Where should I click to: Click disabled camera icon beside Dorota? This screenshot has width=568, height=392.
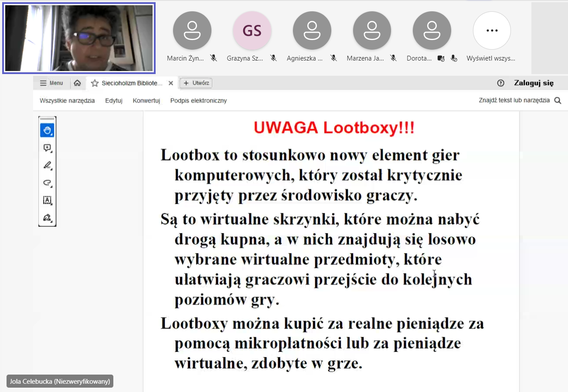tap(441, 58)
